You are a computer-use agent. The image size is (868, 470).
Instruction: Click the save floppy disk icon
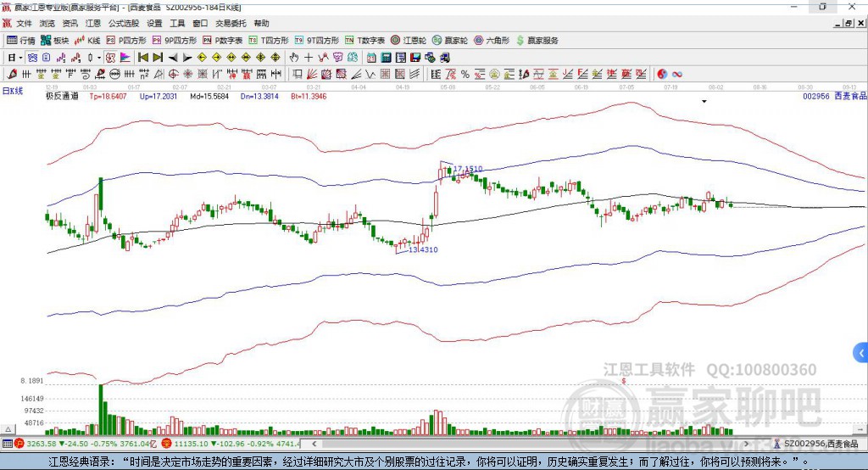click(415, 58)
